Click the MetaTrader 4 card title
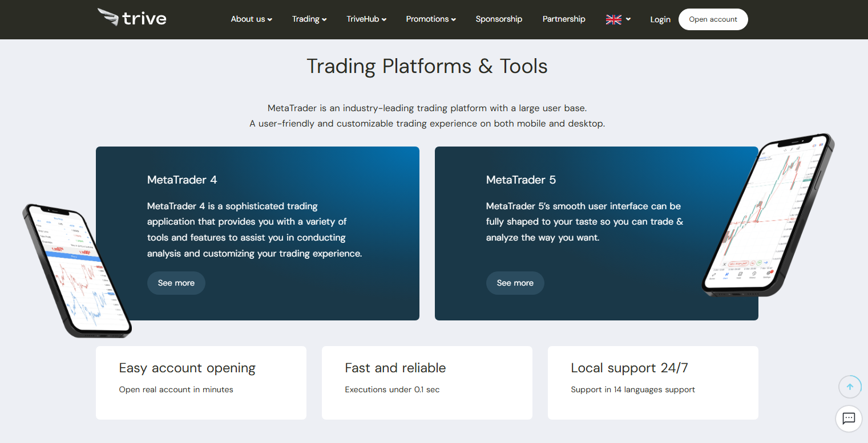Image resolution: width=868 pixels, height=443 pixels. click(182, 180)
